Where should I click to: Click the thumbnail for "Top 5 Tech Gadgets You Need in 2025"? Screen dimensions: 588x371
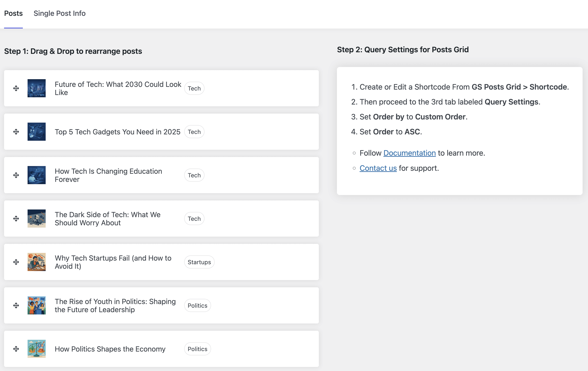click(x=37, y=131)
